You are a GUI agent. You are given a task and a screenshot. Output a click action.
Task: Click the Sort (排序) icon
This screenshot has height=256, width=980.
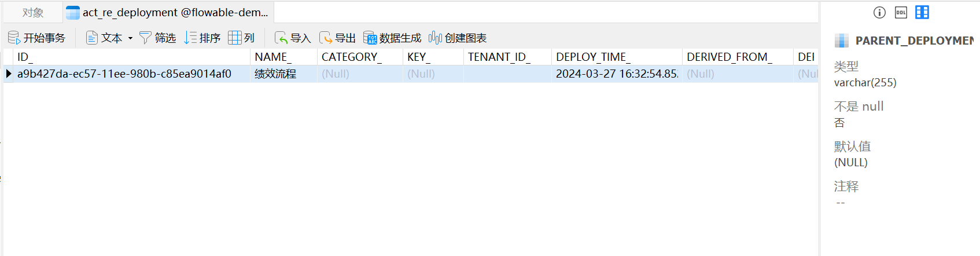point(190,38)
